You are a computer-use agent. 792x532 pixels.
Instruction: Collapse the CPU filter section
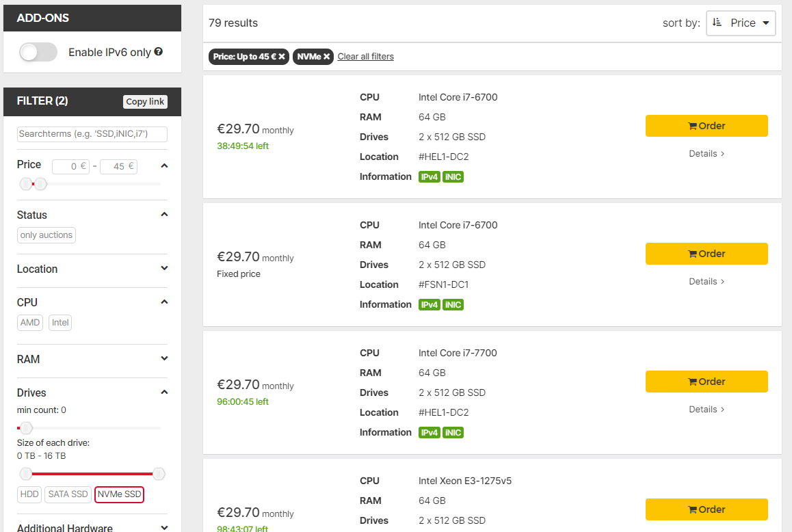tap(164, 302)
